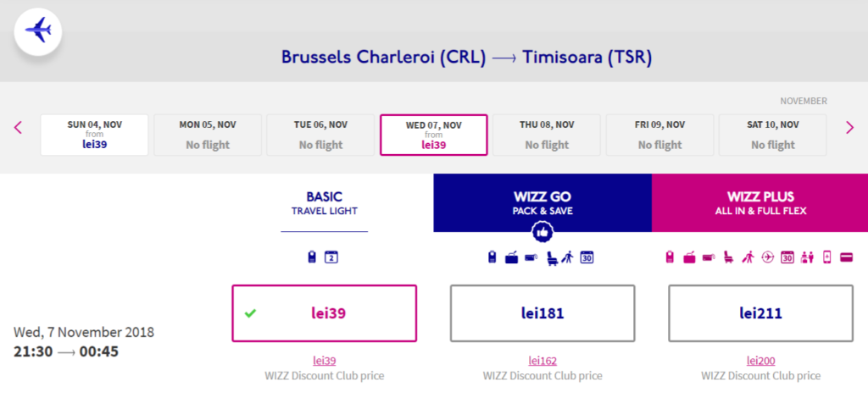The height and width of the screenshot is (403, 868).
Task: Open lei200 WIZZ Discount Club price link
Action: [760, 361]
